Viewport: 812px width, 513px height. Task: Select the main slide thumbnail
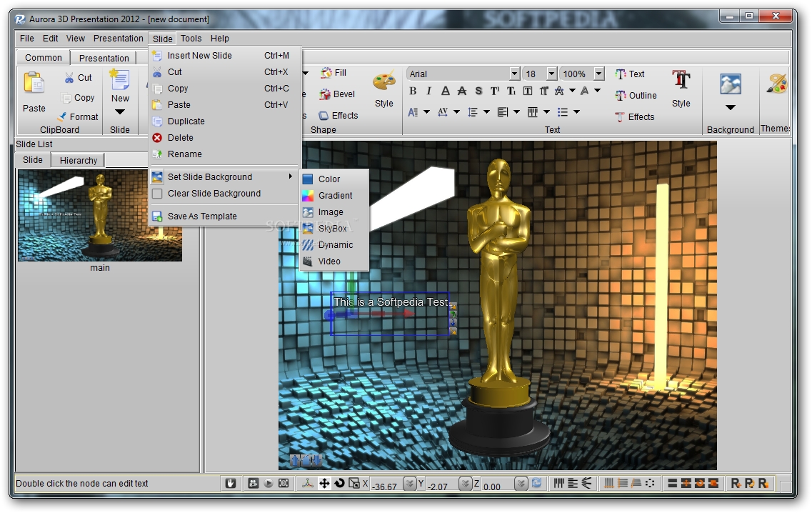tap(100, 216)
